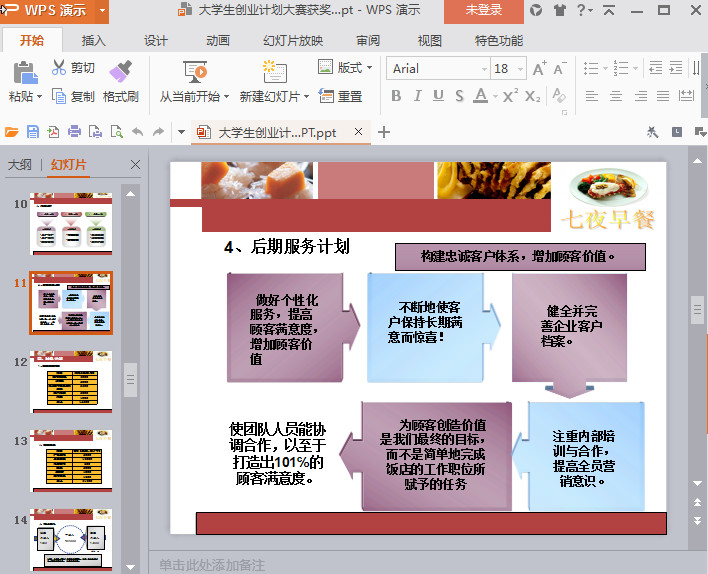Click the Reset (重置) layout icon
This screenshot has height=574, width=708.
coord(326,96)
